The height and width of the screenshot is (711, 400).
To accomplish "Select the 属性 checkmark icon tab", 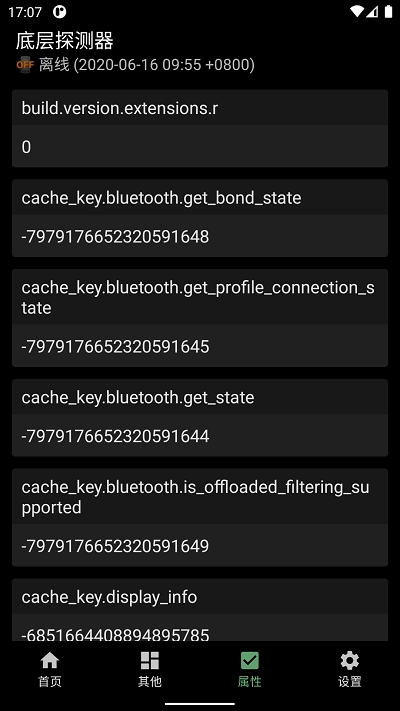I will click(x=250, y=669).
